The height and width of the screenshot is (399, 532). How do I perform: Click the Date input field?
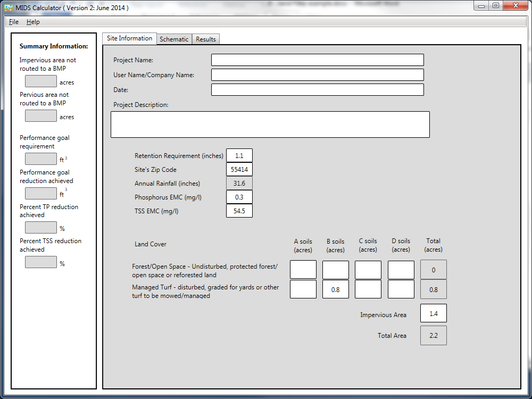point(317,89)
